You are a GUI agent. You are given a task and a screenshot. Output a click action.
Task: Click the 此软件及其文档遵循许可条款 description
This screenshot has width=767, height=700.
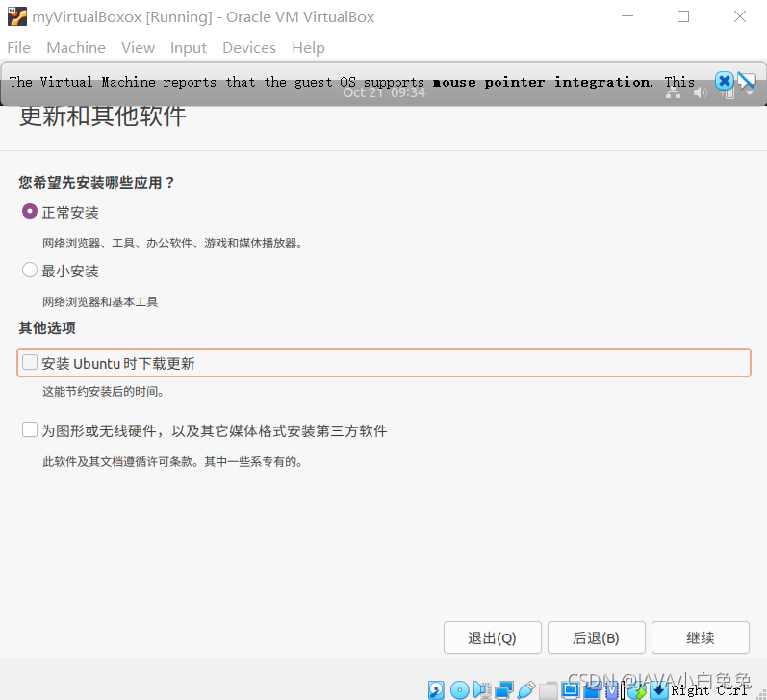point(172,461)
